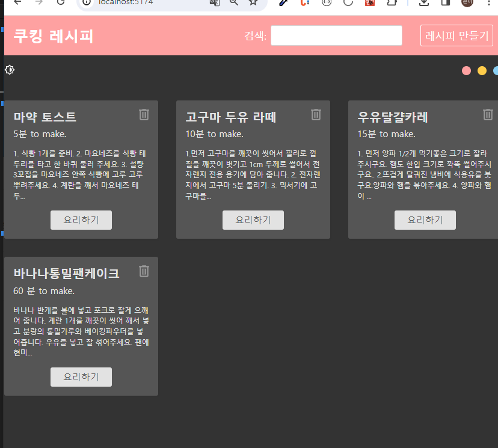498x448 pixels.
Task: View site information icon in address bar
Action: 87,2
